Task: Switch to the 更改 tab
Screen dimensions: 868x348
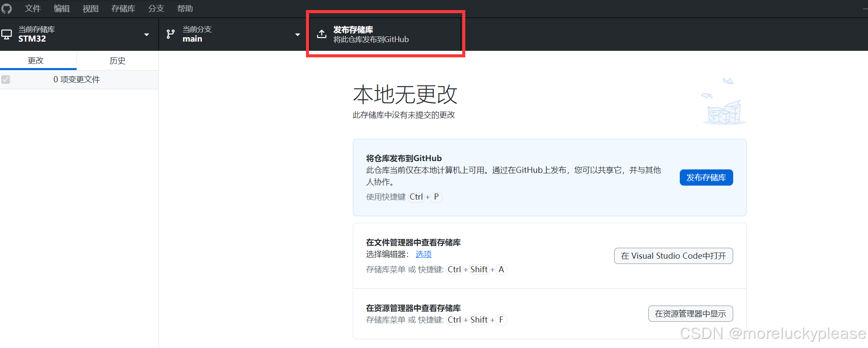Action: (x=39, y=60)
